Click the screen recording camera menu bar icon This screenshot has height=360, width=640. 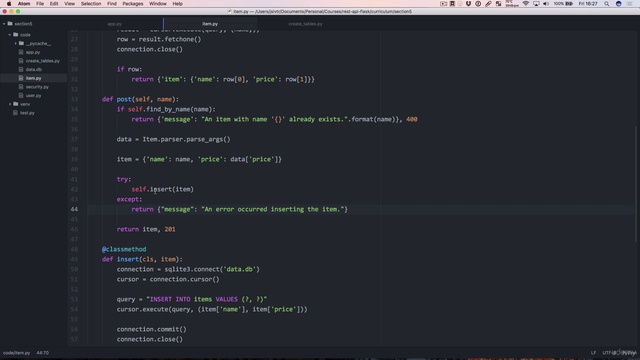[443, 4]
